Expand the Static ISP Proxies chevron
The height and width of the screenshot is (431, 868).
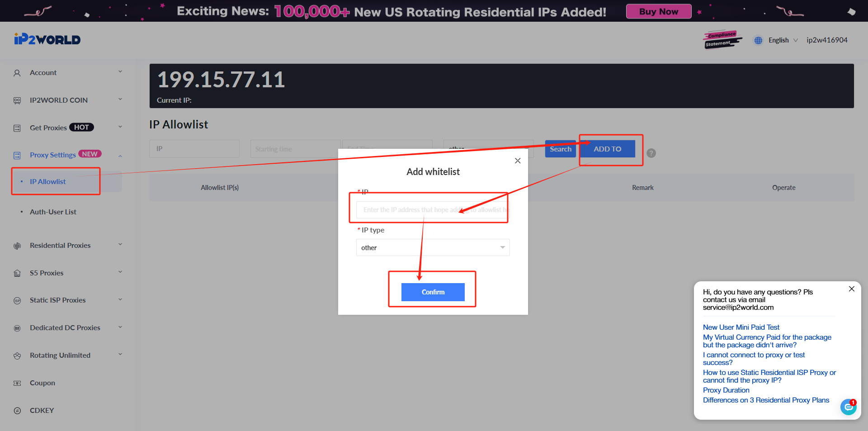[x=120, y=299]
